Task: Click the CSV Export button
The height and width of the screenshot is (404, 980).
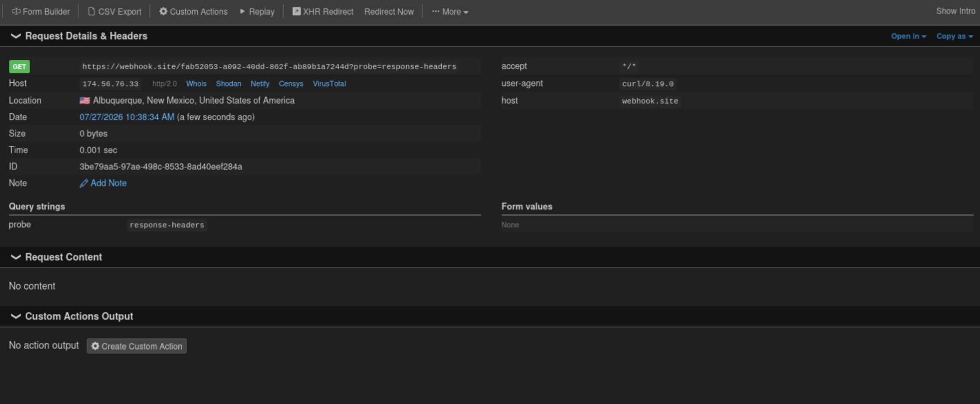Action: tap(115, 12)
